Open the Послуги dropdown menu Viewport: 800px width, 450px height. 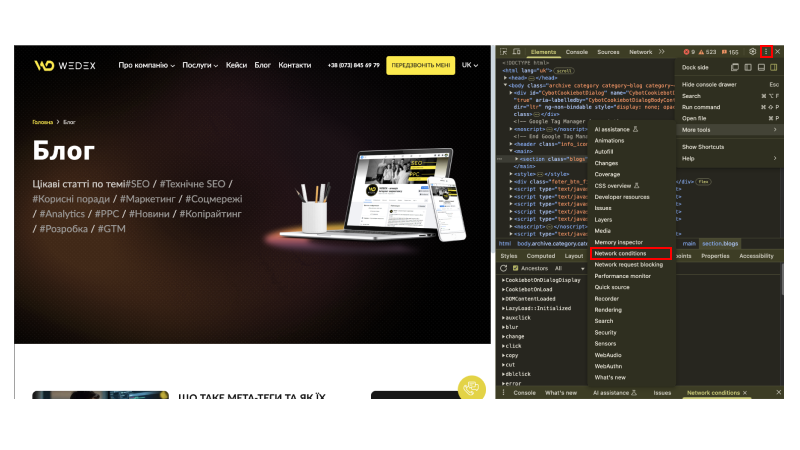(x=200, y=65)
